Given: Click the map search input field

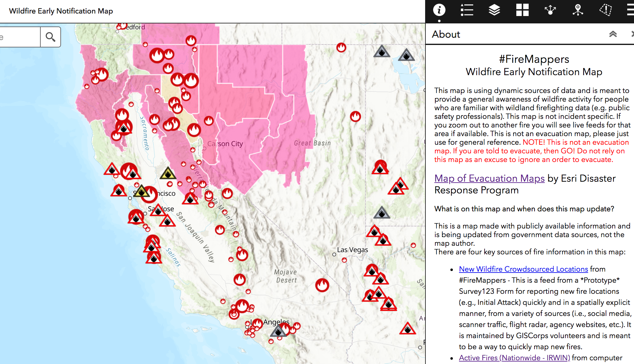Looking at the screenshot, I should [20, 37].
